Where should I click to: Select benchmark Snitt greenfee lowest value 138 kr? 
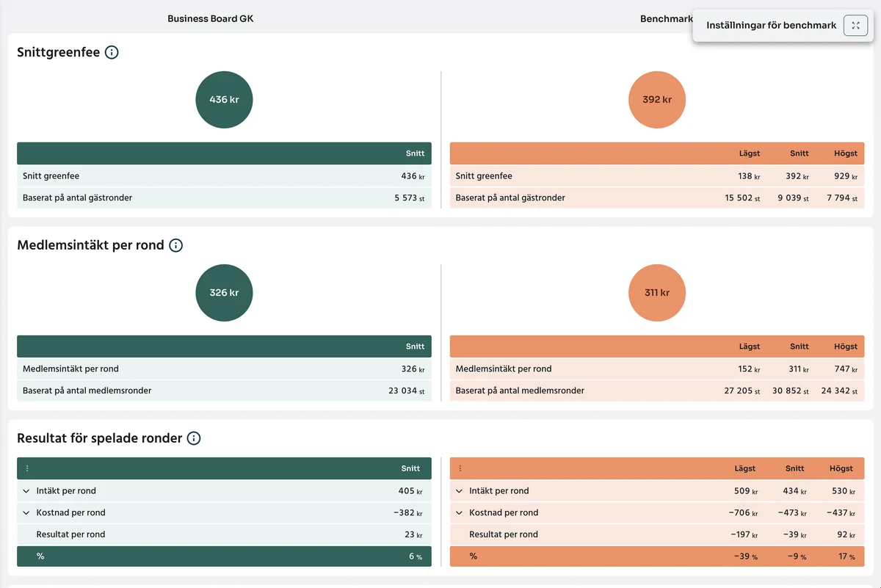point(750,176)
